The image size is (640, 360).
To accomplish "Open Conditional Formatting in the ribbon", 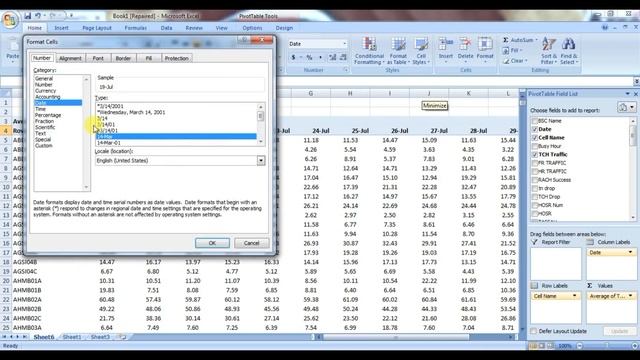I will click(x=369, y=51).
